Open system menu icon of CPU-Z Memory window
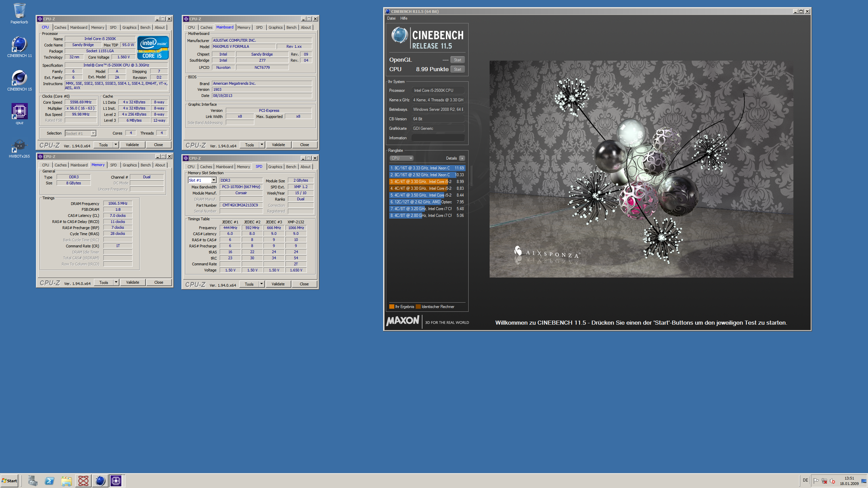Image resolution: width=868 pixels, height=488 pixels. coord(40,157)
